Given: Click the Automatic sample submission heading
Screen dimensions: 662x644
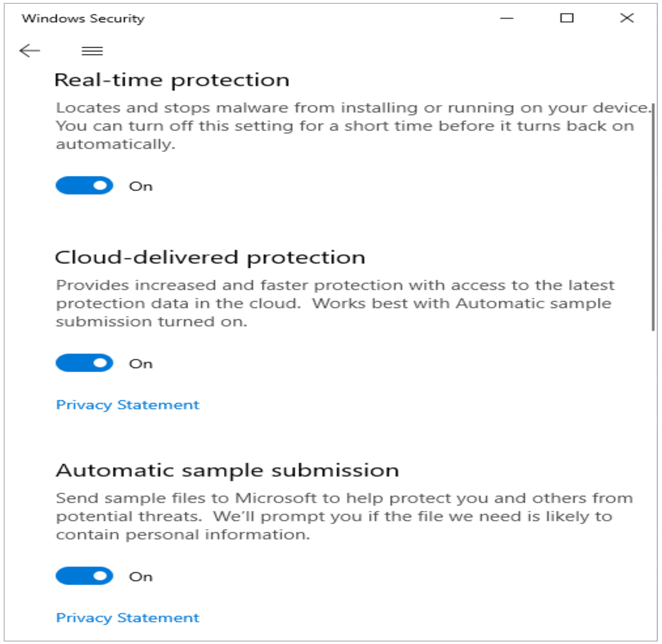Looking at the screenshot, I should tap(227, 470).
